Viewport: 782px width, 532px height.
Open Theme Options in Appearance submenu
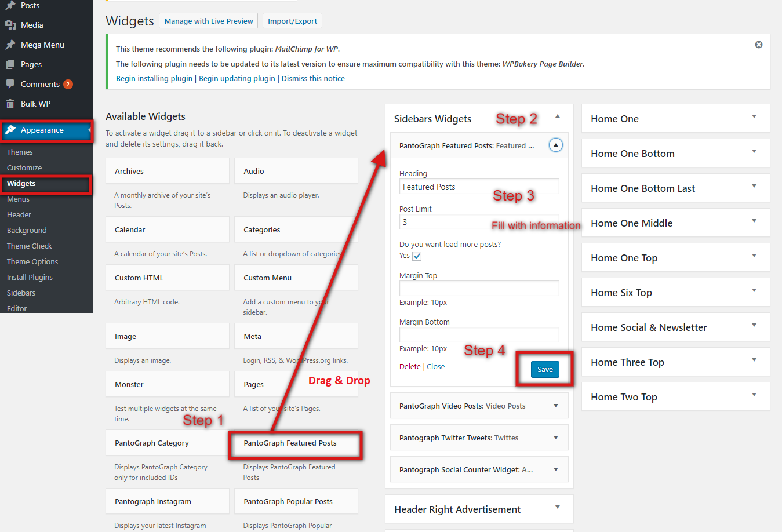32,261
